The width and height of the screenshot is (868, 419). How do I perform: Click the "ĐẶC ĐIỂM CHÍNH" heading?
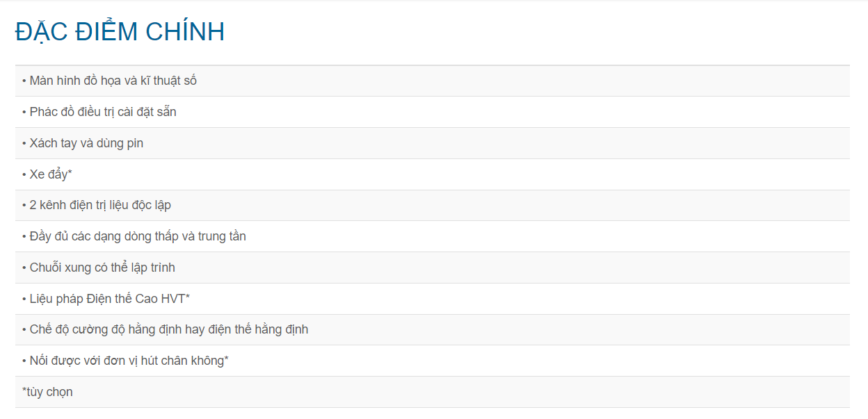click(120, 32)
